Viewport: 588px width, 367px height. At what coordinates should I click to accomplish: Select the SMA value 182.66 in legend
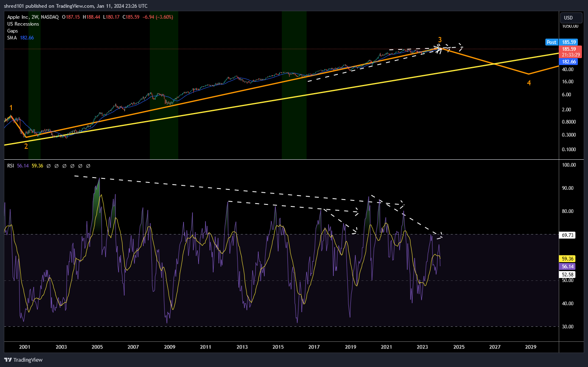27,38
